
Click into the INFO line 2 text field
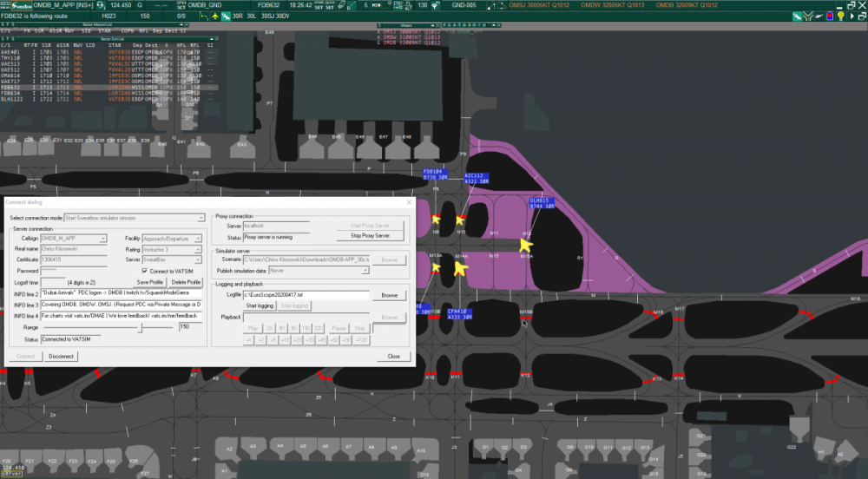point(122,293)
